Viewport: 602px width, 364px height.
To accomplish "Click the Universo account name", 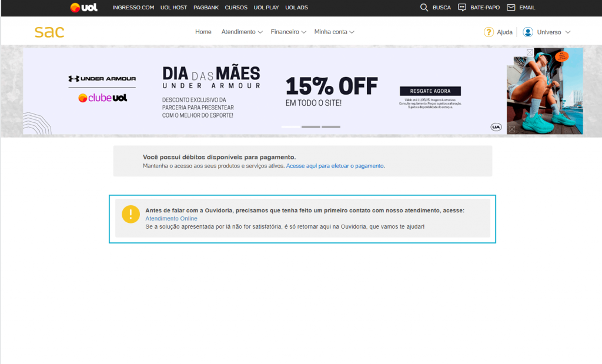I will point(549,32).
